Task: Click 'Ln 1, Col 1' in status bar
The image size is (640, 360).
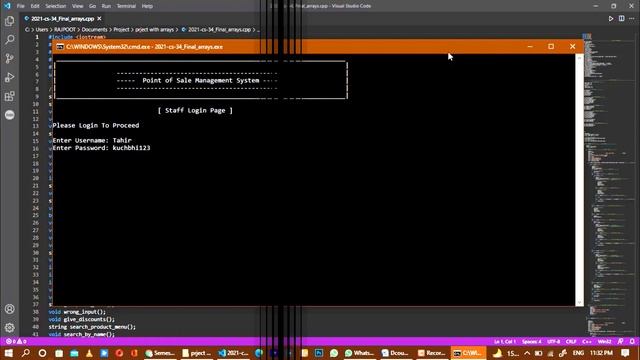Action: coord(505,342)
